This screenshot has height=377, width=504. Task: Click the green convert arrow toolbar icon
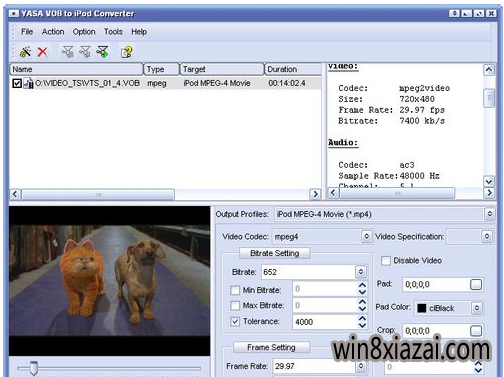click(103, 52)
